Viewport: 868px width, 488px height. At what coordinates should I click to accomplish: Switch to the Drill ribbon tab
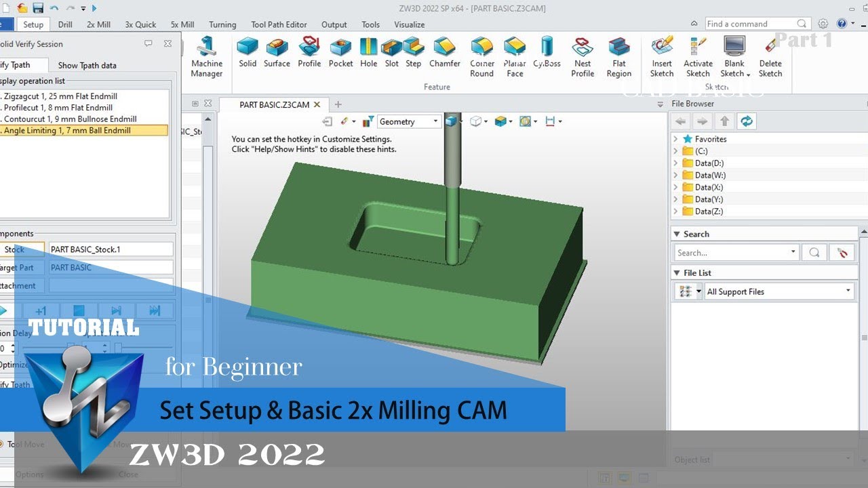tap(65, 24)
